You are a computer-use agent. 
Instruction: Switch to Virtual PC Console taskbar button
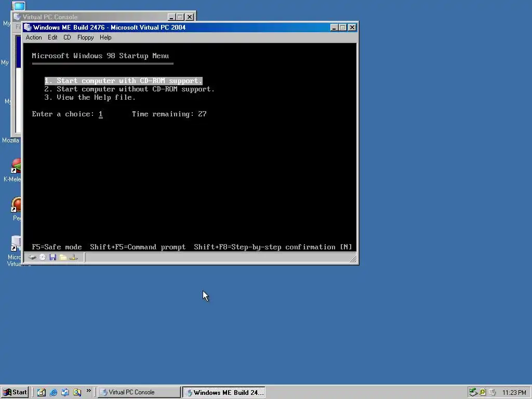[x=139, y=392]
